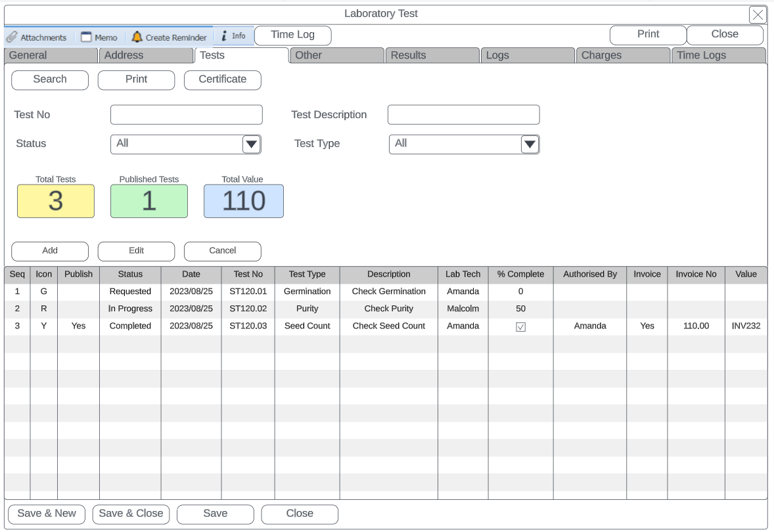774x532 pixels.
Task: Tick the % Complete checkbox for Seed Count
Action: (x=520, y=326)
